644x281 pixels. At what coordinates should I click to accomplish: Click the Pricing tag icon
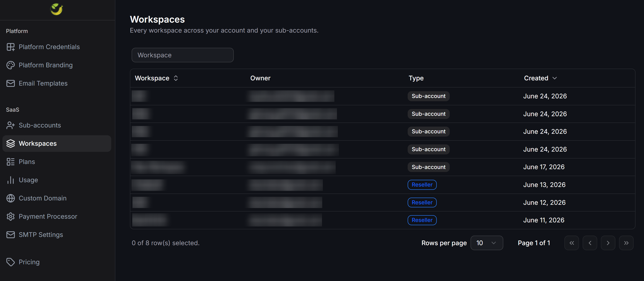pyautogui.click(x=10, y=262)
